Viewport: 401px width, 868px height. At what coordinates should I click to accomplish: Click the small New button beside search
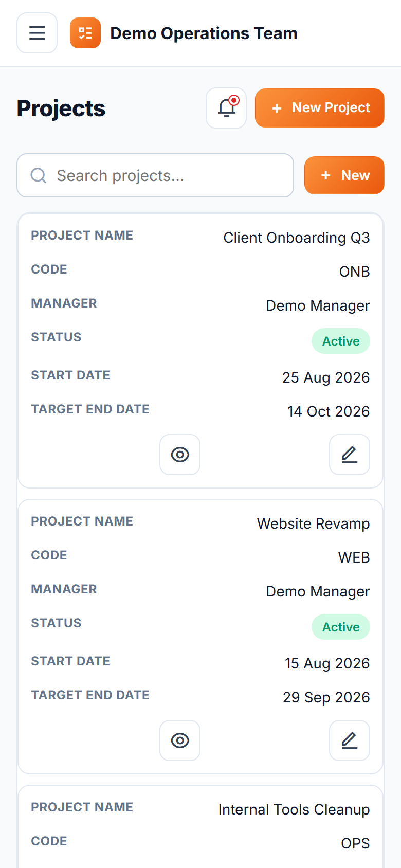pyautogui.click(x=344, y=175)
